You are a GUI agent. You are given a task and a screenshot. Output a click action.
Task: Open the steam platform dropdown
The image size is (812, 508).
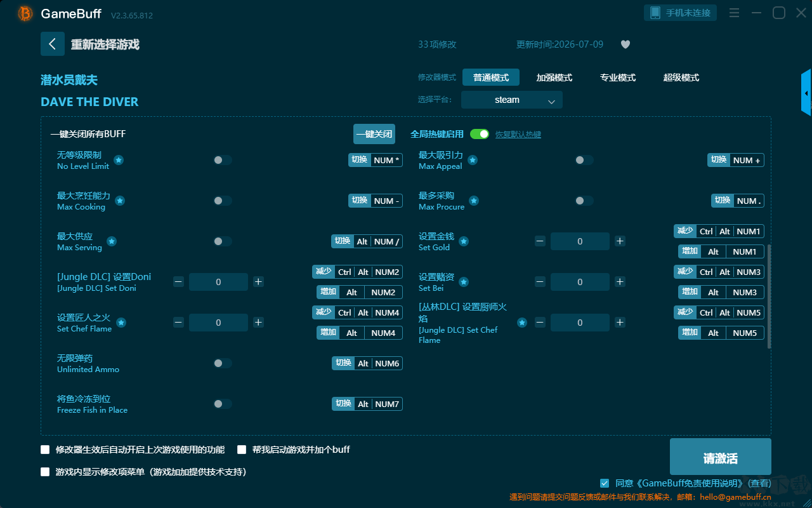pyautogui.click(x=512, y=100)
